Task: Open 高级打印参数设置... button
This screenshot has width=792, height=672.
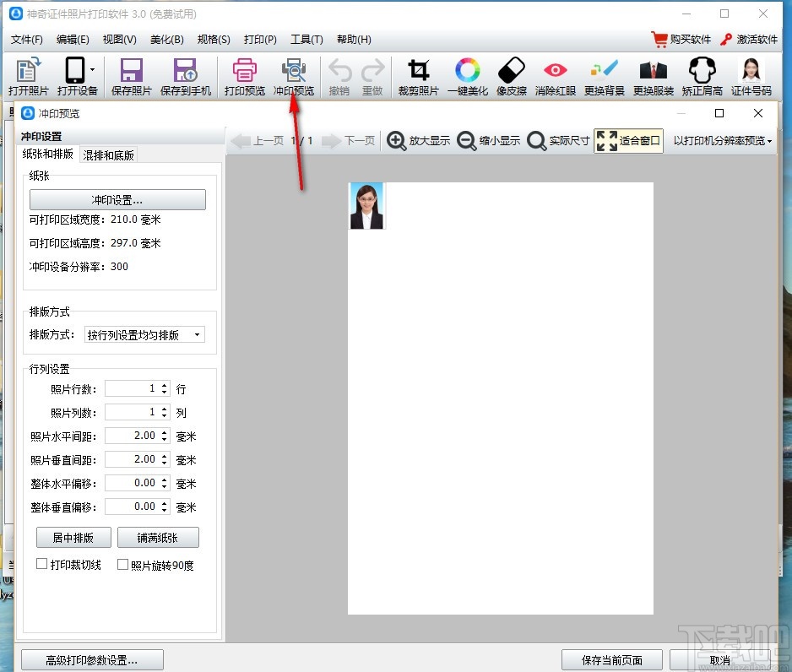Action: click(x=92, y=660)
